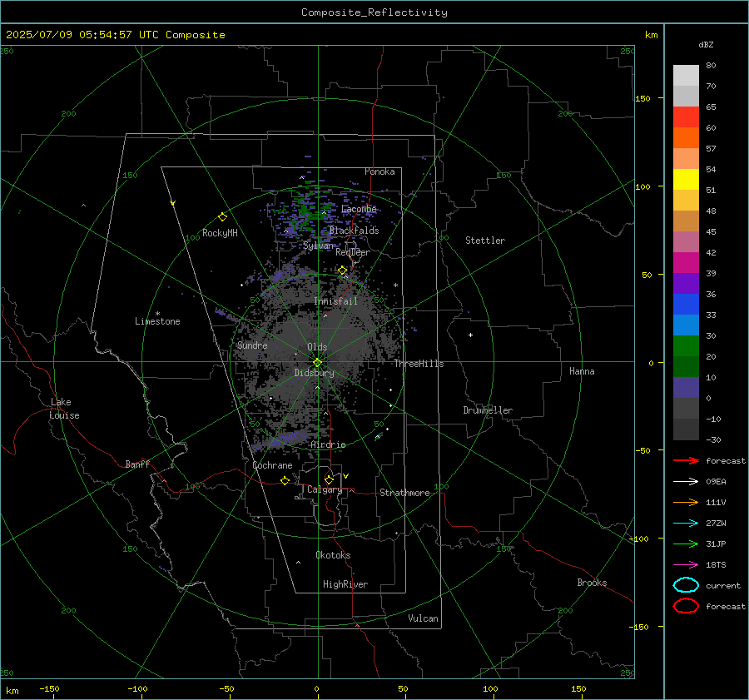This screenshot has height=700, width=749.
Task: Select the white 09EA arrow legend entry
Action: click(x=686, y=481)
